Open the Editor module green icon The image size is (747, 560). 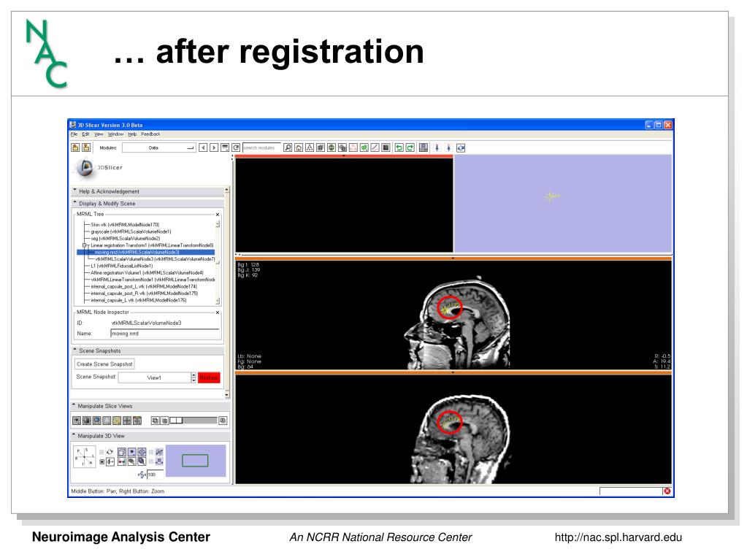tap(364, 147)
